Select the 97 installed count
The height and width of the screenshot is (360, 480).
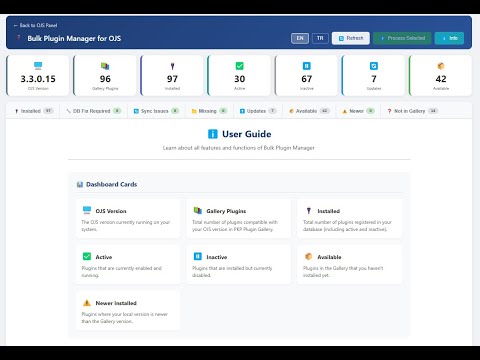(172, 79)
